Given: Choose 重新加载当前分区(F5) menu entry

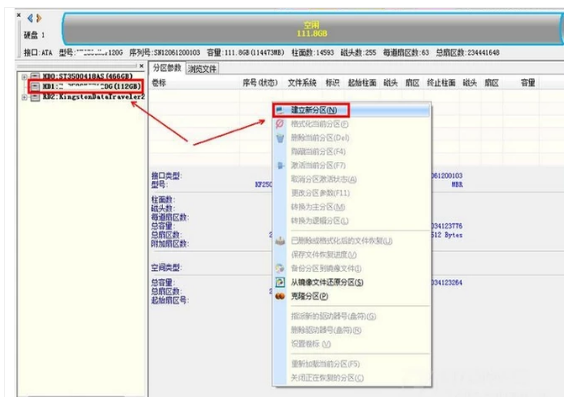Looking at the screenshot, I should tap(326, 364).
